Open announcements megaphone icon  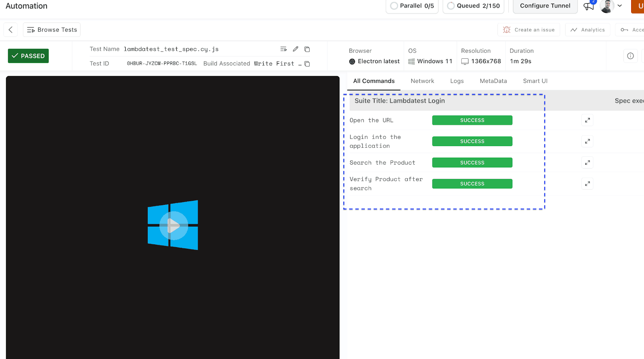(x=589, y=6)
